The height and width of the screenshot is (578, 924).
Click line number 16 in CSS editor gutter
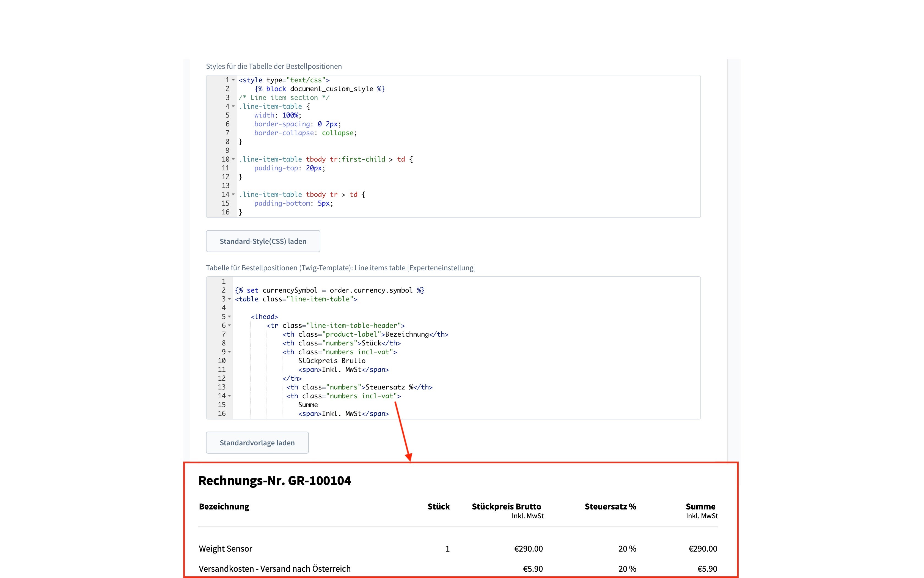coord(226,212)
